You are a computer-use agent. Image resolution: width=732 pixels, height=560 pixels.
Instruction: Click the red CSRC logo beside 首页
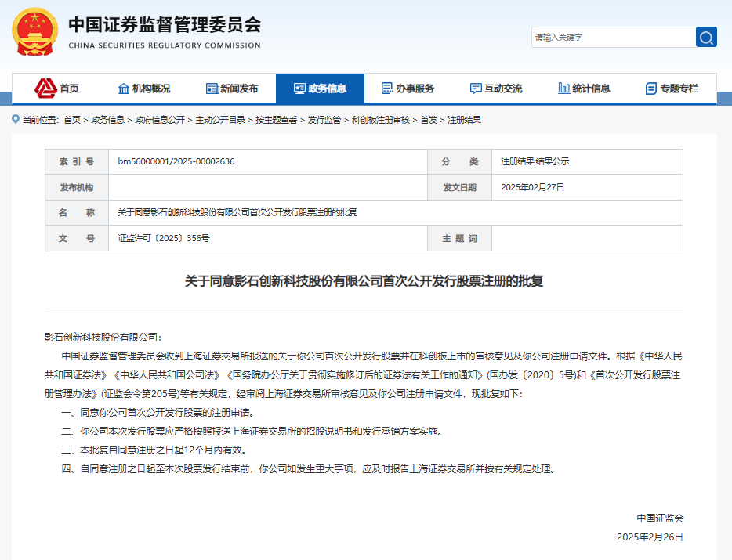[x=45, y=88]
